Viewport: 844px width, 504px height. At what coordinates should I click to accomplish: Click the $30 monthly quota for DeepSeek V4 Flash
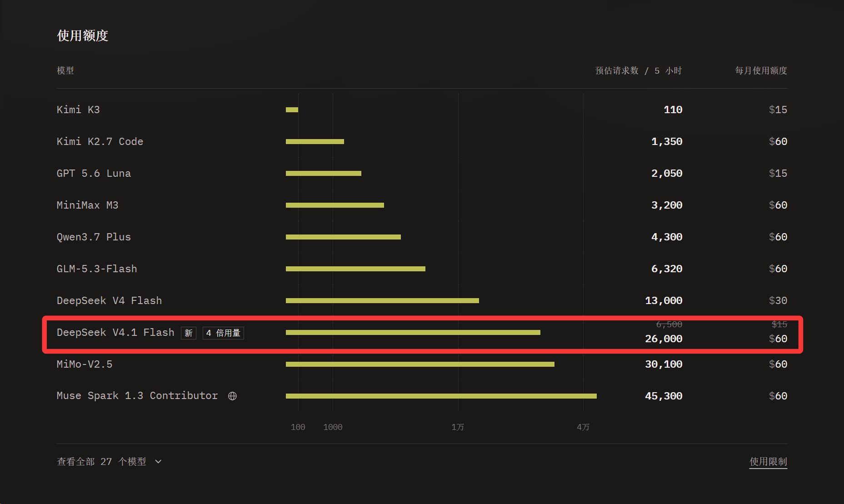click(x=778, y=301)
